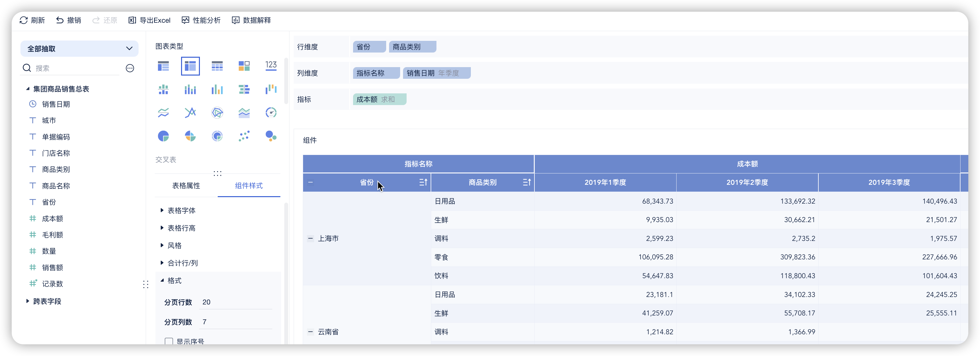Click the sort icon in 省份 column header
The width and height of the screenshot is (980, 356).
point(423,182)
